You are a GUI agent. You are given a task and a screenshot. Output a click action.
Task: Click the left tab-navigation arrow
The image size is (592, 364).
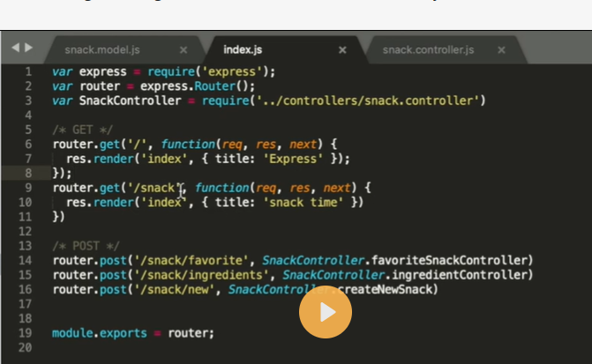tap(15, 48)
